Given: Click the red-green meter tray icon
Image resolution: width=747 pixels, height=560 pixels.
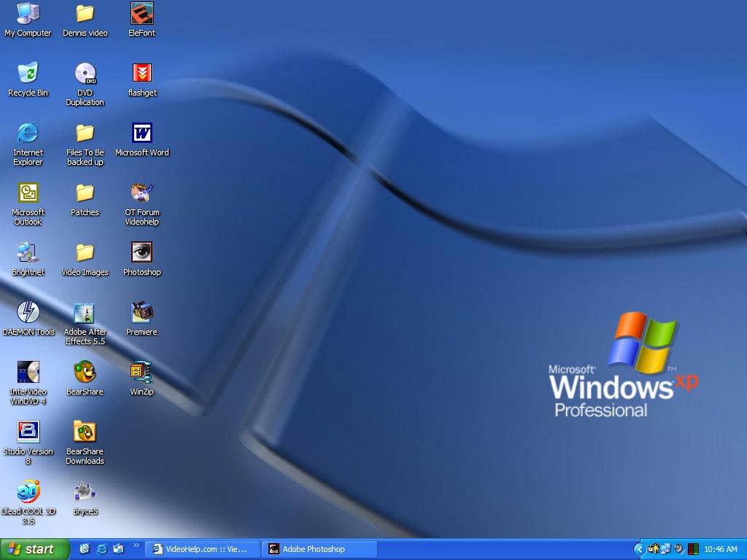Looking at the screenshot, I should click(x=694, y=550).
